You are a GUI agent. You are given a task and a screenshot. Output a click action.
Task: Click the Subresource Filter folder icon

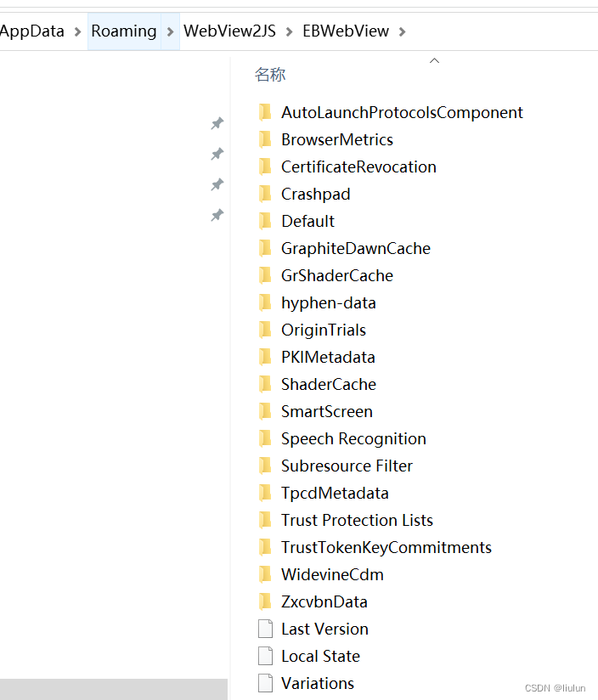(x=265, y=466)
